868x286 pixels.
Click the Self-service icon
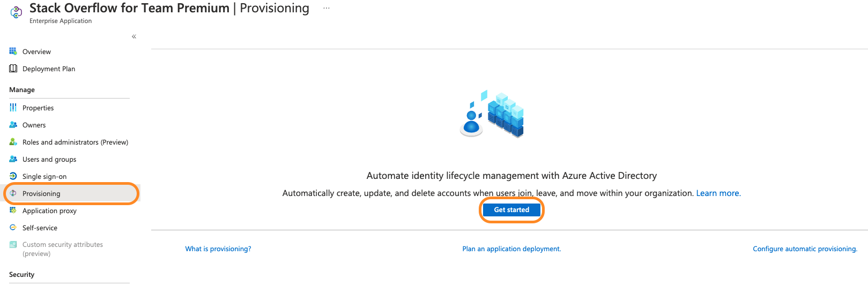[13, 228]
